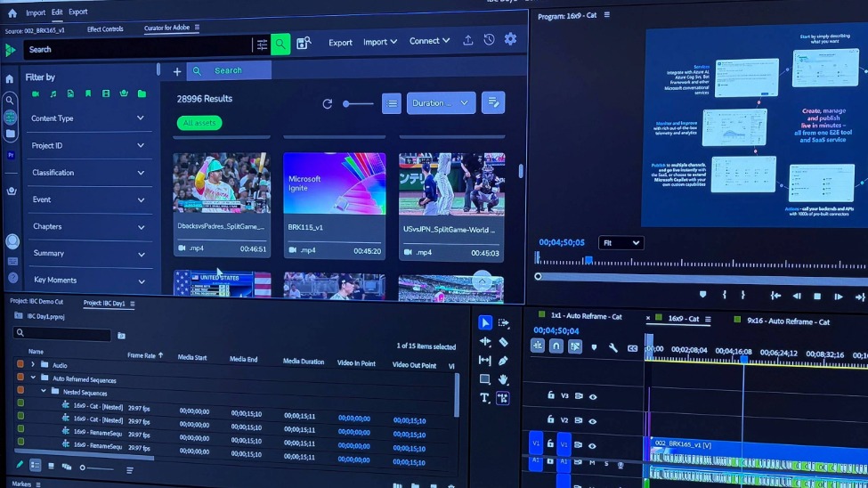This screenshot has width=868, height=488.
Task: Open advanced search filter sliders icon
Action: click(x=262, y=45)
